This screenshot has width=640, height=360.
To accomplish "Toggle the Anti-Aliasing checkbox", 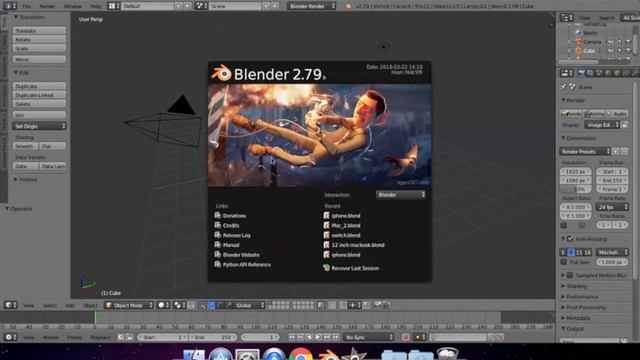I will 570,239.
